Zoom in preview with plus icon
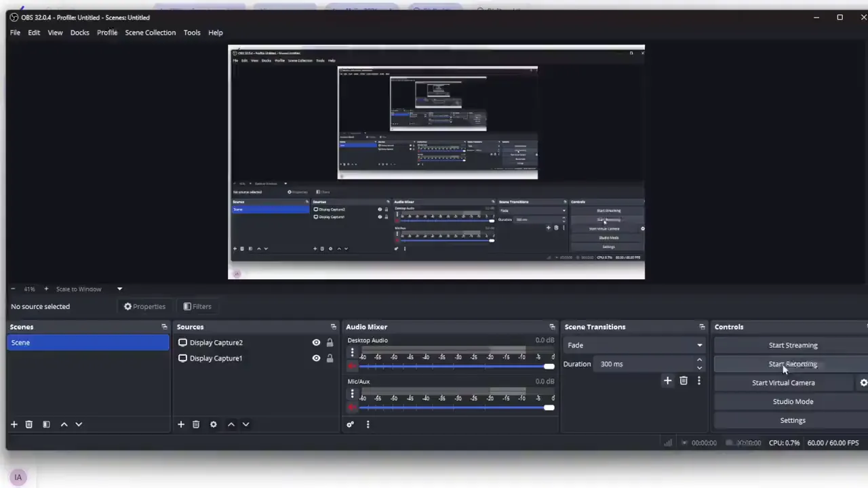The width and height of the screenshot is (868, 488). click(x=45, y=289)
